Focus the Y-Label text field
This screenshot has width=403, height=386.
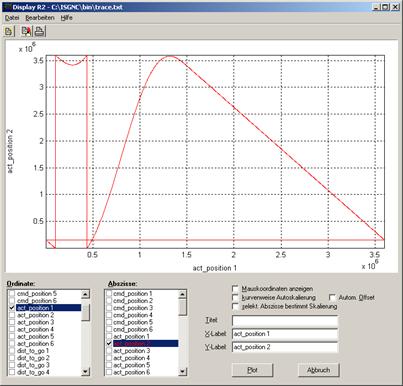click(x=285, y=347)
